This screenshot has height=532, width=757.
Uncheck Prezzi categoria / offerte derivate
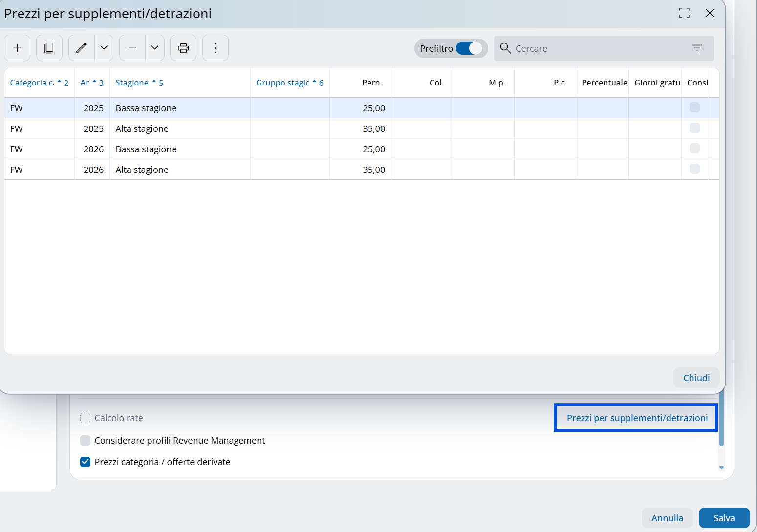point(86,462)
